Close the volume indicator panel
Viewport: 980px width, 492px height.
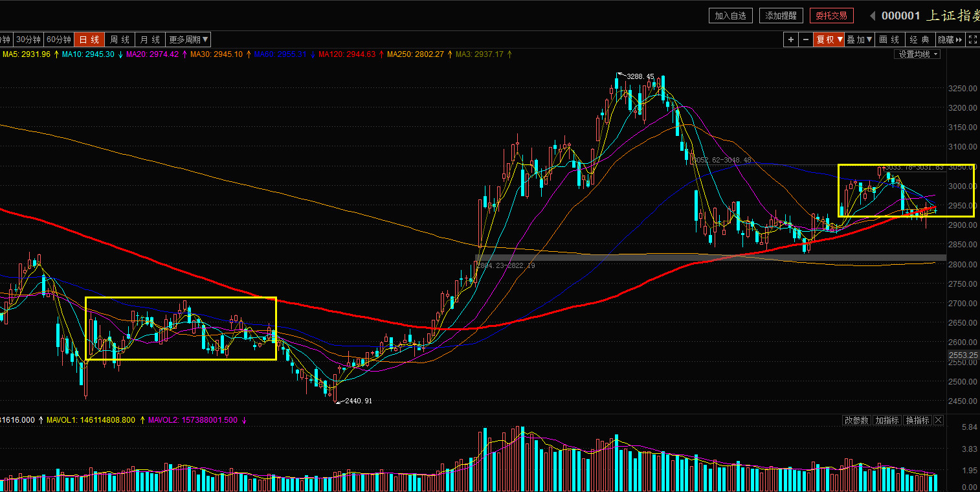(938, 420)
